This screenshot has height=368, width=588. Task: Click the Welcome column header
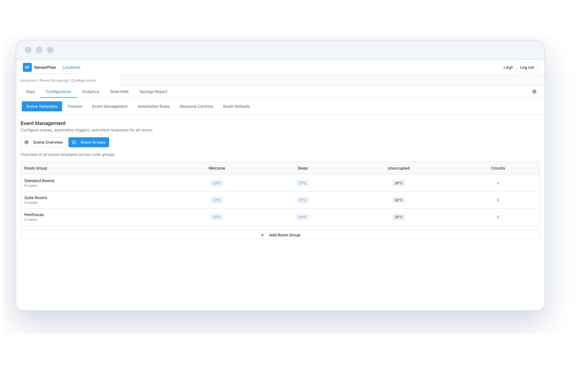217,168
